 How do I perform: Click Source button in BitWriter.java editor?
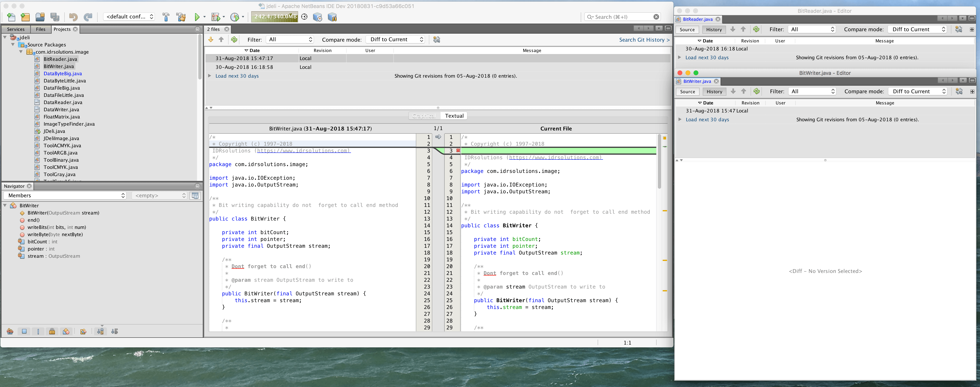(688, 92)
